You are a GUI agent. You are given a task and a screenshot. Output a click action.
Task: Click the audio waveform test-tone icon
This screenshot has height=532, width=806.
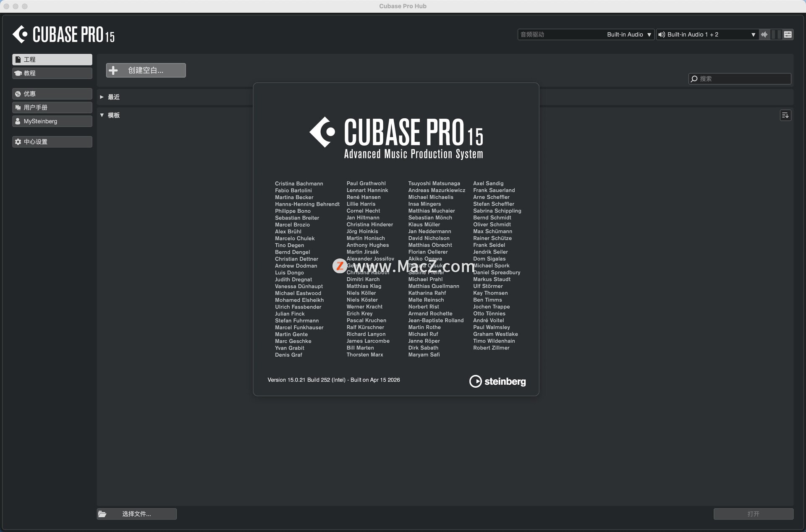pos(764,34)
